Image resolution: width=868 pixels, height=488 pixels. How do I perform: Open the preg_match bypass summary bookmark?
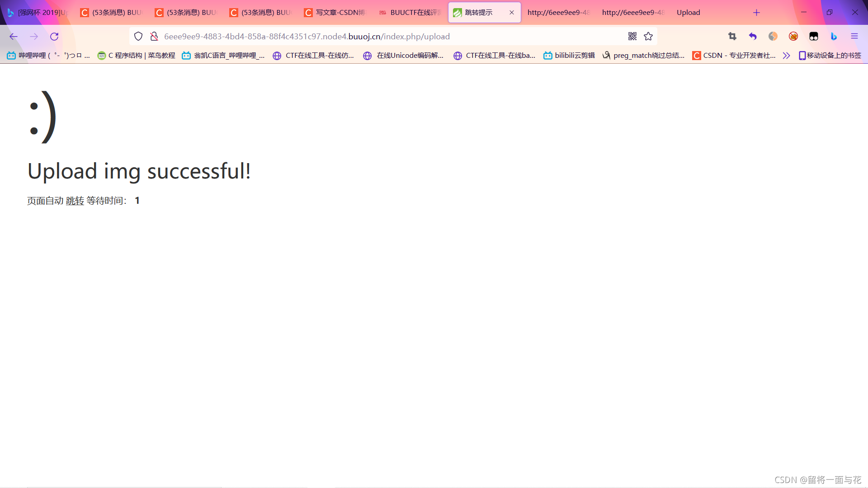(x=644, y=56)
